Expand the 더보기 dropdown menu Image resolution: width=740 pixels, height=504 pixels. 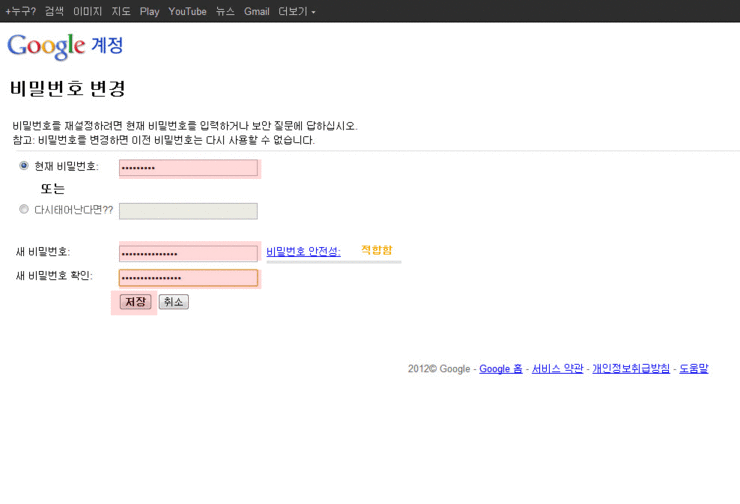pos(296,11)
